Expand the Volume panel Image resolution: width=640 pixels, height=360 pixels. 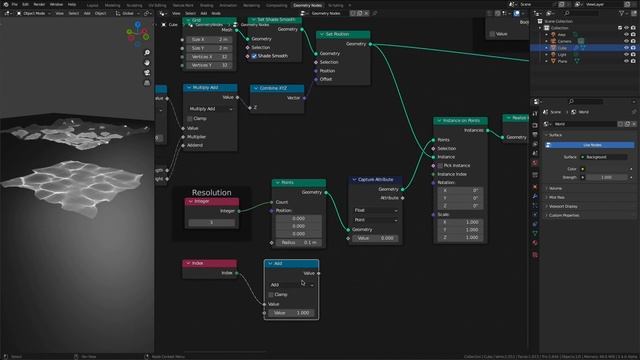click(589, 189)
